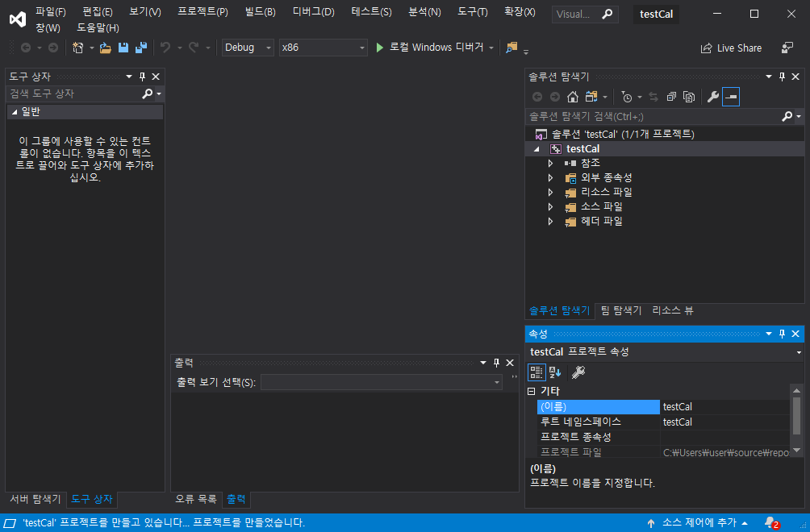
Task: Pin the Solution Explorer panel
Action: pos(781,76)
